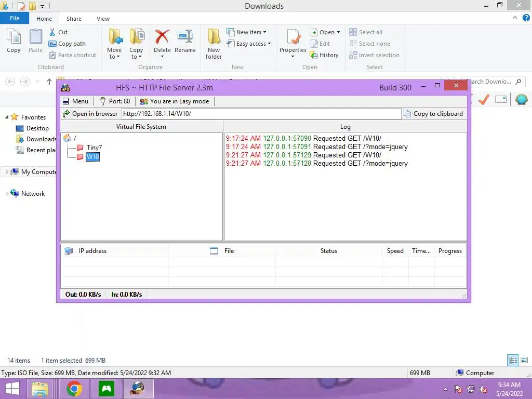Screen dimensions: 532x399
Task: Switch to the View ribbon tab
Action: 103,19
